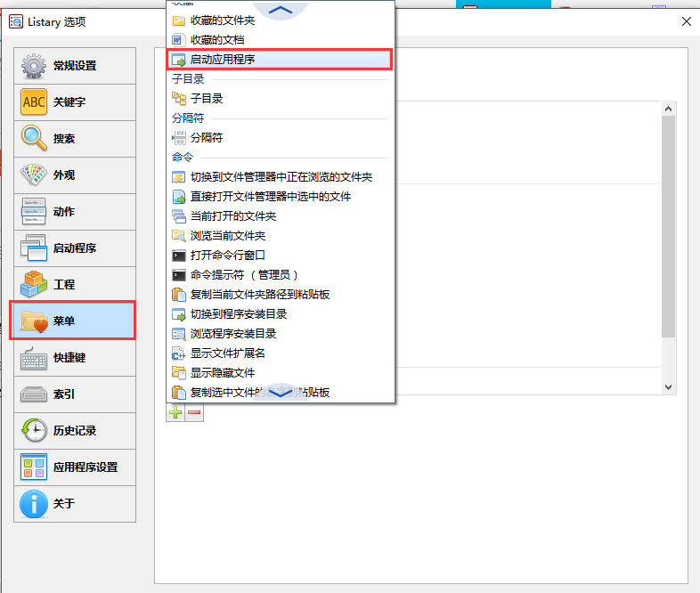Select the 关键字 ABC icon

(34, 102)
